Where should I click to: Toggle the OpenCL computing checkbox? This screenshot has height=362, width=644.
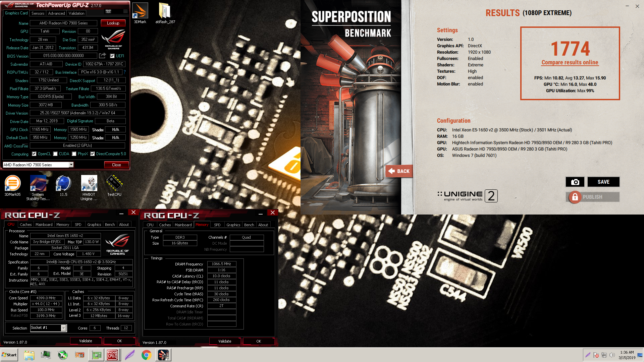(x=34, y=154)
